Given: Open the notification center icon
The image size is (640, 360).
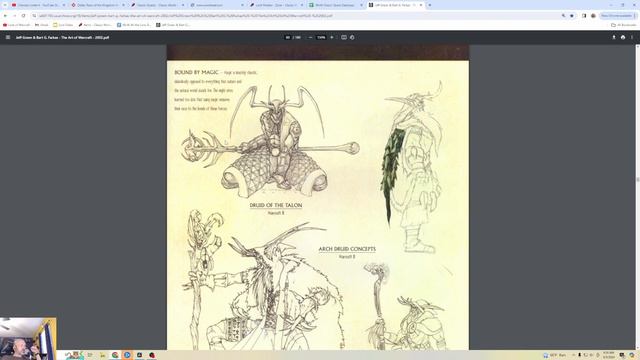Looking at the screenshot, I should pyautogui.click(x=622, y=355).
